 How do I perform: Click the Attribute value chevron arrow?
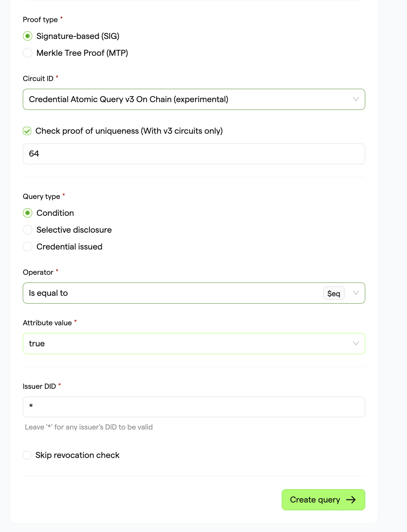tap(356, 344)
